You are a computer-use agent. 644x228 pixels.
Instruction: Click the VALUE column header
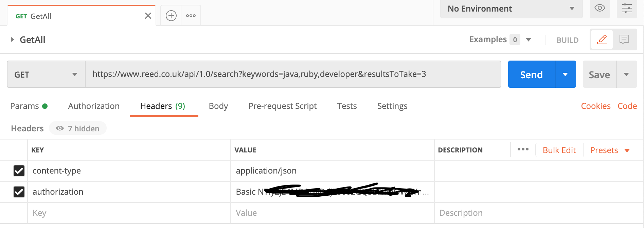coord(245,150)
